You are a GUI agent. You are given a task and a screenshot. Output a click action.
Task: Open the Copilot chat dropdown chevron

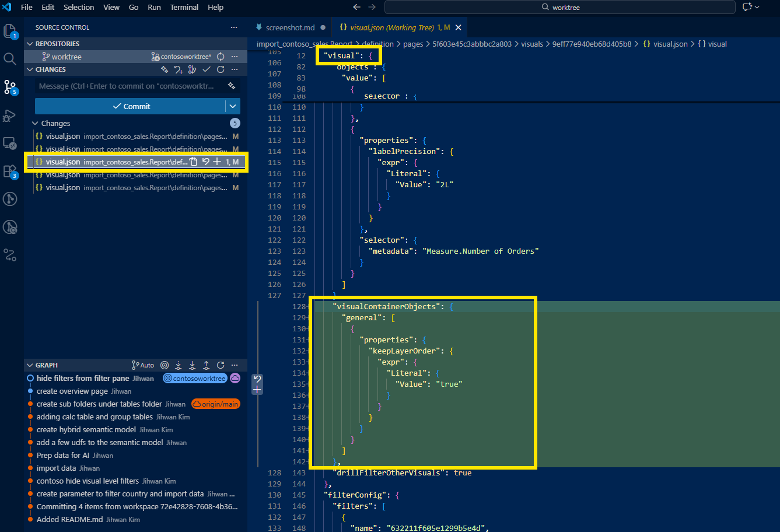click(757, 7)
